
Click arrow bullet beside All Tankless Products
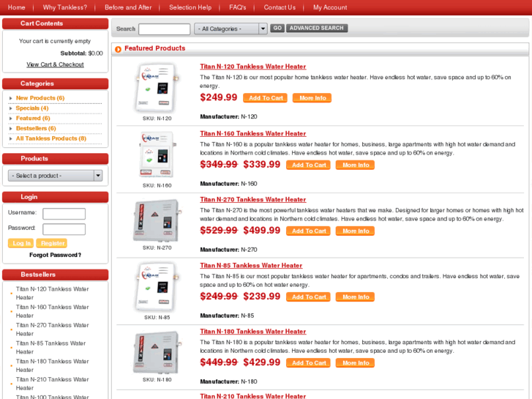coord(10,139)
